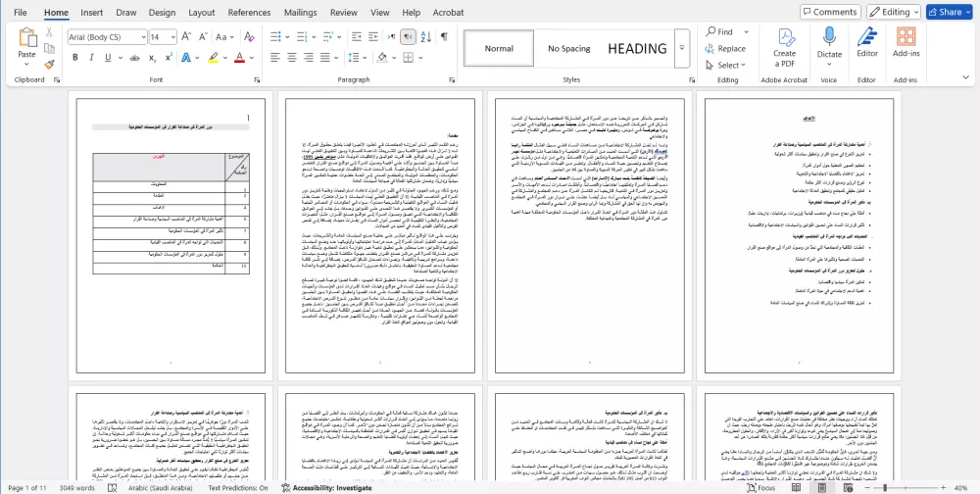Increase paragraph indent
This screenshot has height=494, width=980.
pyautogui.click(x=373, y=37)
